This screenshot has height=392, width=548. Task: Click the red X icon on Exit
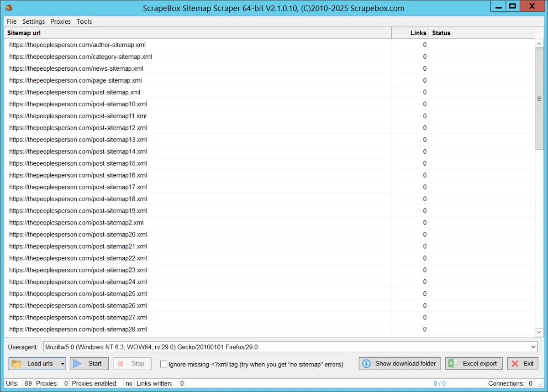coord(515,364)
